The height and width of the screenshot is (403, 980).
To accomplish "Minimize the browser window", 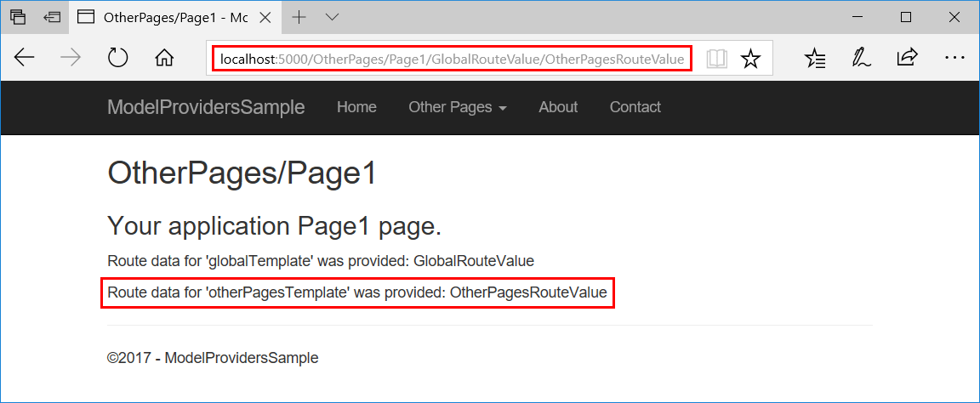I will [x=858, y=18].
